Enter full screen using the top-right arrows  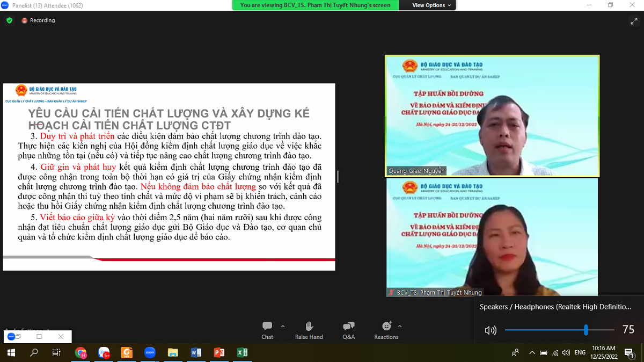point(633,21)
